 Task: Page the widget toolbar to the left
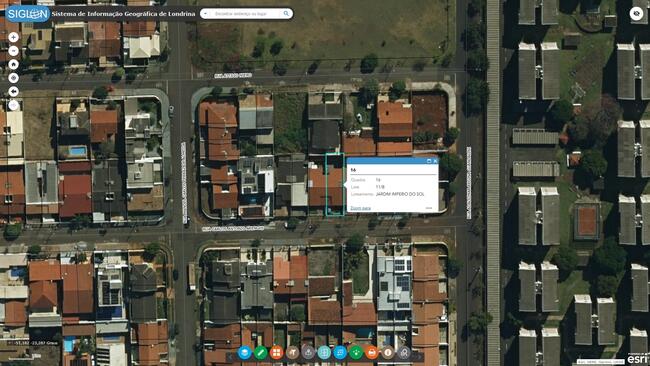230,356
